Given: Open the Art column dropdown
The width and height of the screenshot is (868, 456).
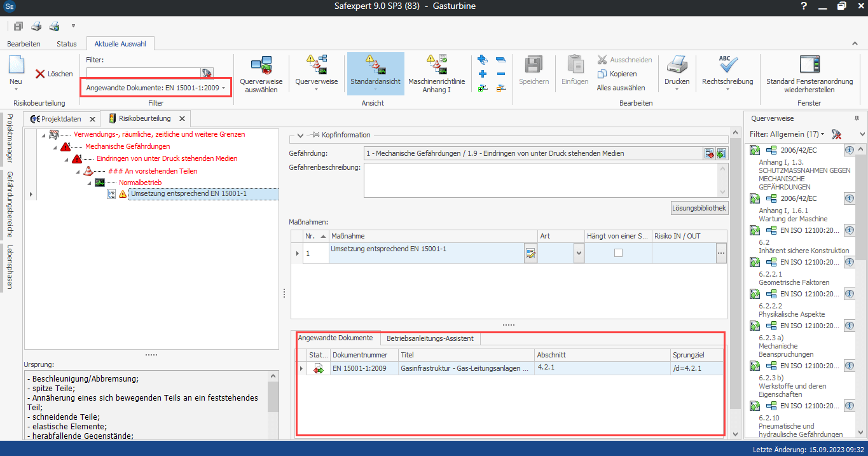Looking at the screenshot, I should click(578, 253).
